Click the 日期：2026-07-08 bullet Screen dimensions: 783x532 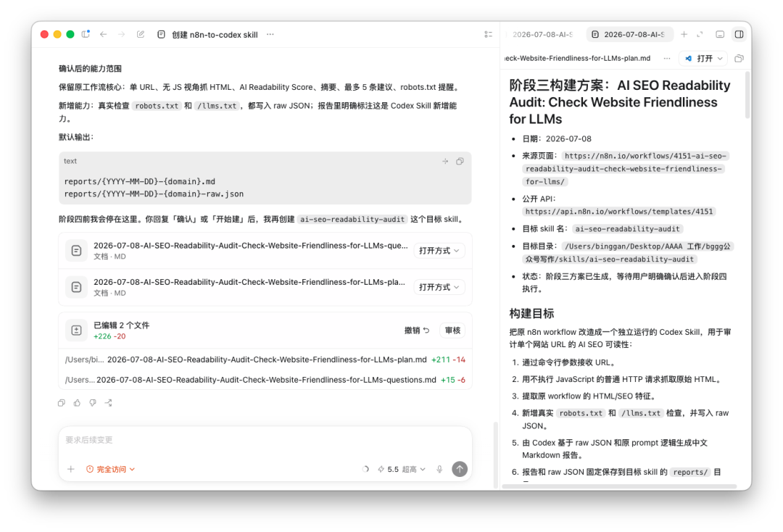[x=557, y=138]
